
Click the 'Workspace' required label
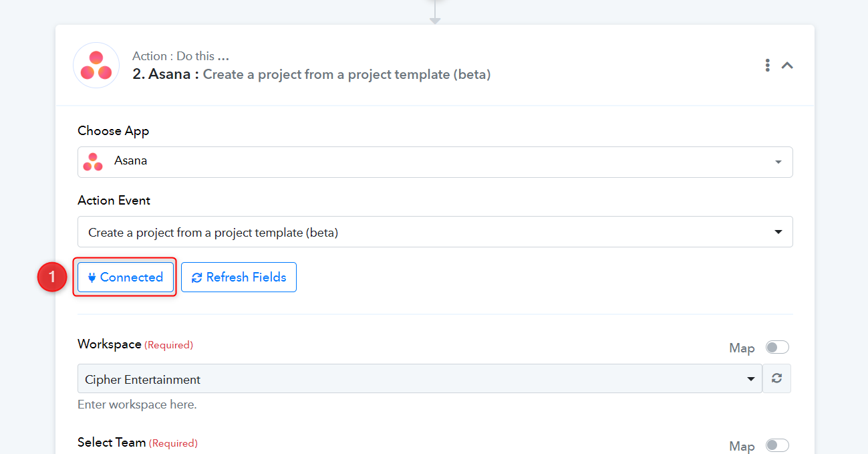(135, 344)
